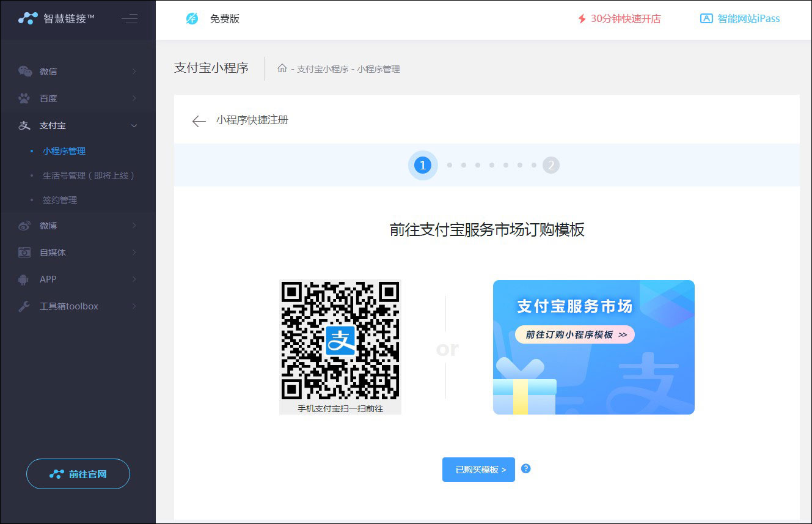The width and height of the screenshot is (812, 524).
Task: Click the question mark help icon
Action: (x=525, y=469)
